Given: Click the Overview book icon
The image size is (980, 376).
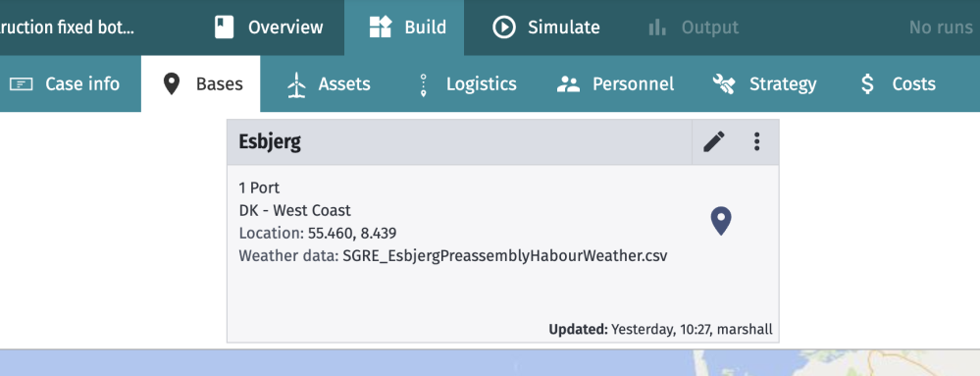Looking at the screenshot, I should pyautogui.click(x=225, y=27).
